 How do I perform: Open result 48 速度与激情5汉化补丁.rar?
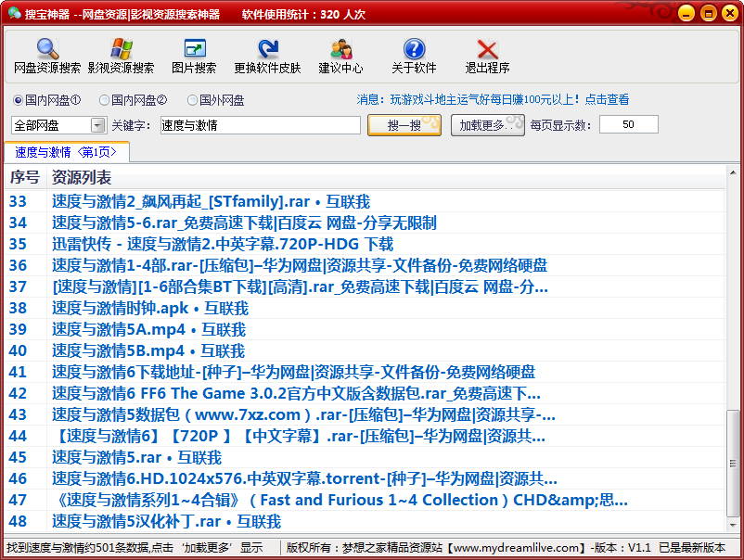click(x=166, y=522)
